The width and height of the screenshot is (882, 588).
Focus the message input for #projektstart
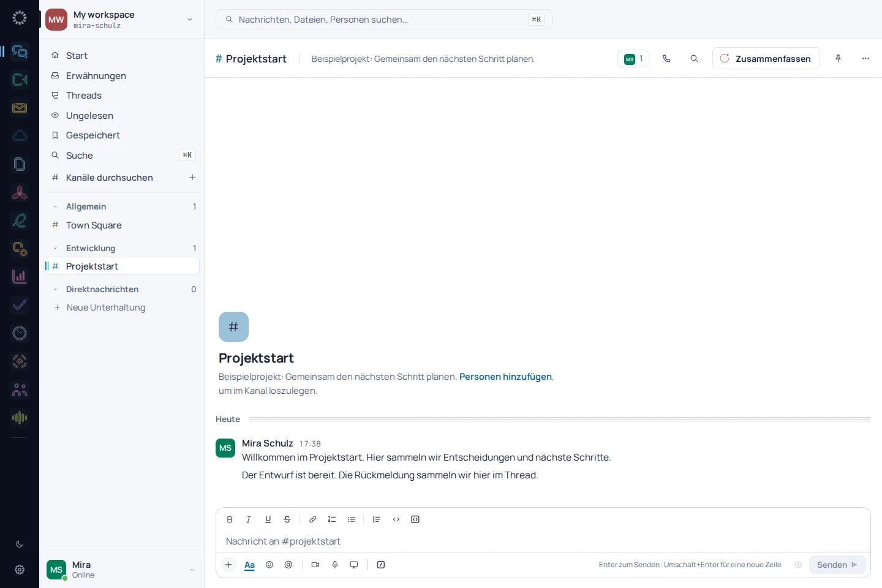(543, 541)
